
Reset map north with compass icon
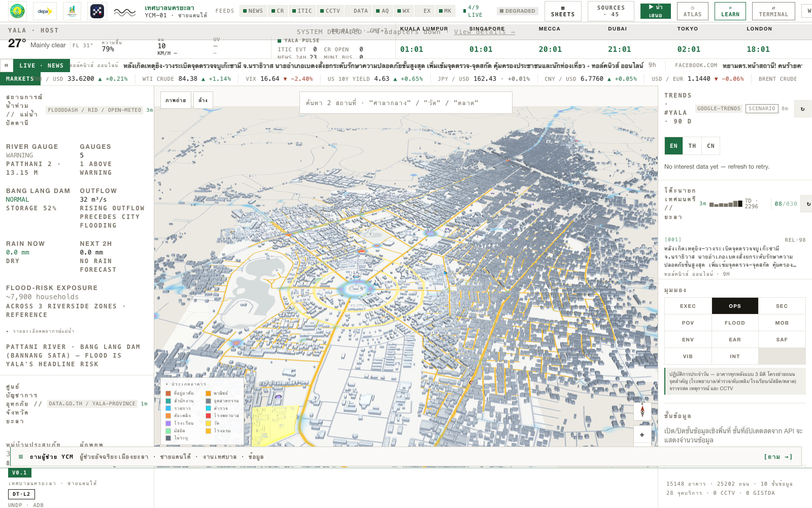(x=642, y=410)
